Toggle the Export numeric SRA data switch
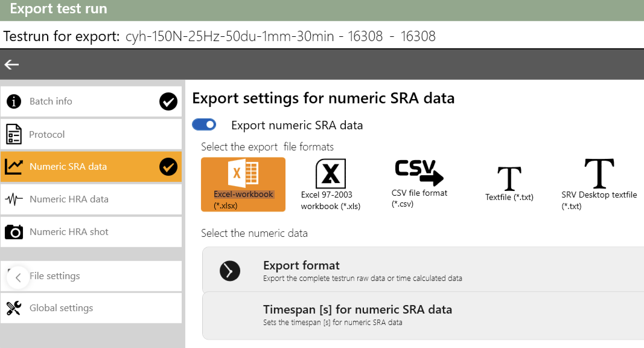Screen dimensions: 644x348 click(x=204, y=124)
